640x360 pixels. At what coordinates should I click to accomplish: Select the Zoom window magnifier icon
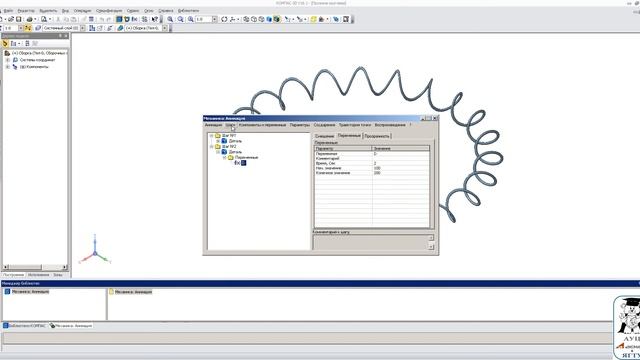point(170,19)
